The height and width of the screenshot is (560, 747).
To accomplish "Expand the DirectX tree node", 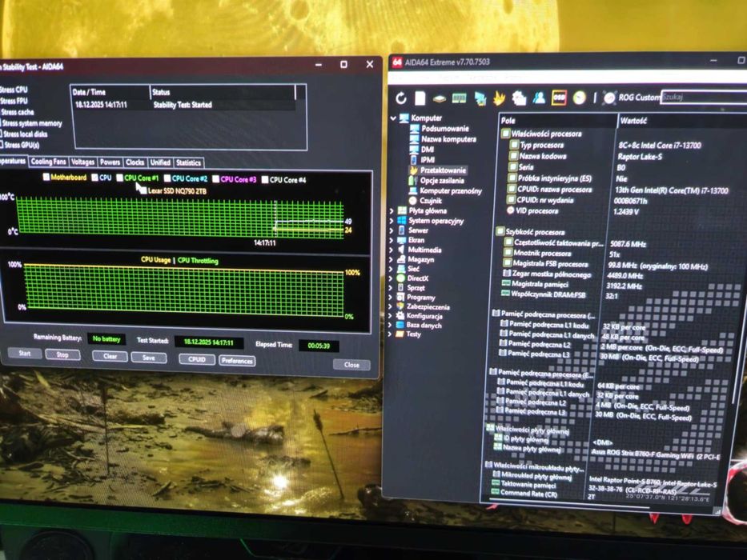I will click(x=392, y=278).
